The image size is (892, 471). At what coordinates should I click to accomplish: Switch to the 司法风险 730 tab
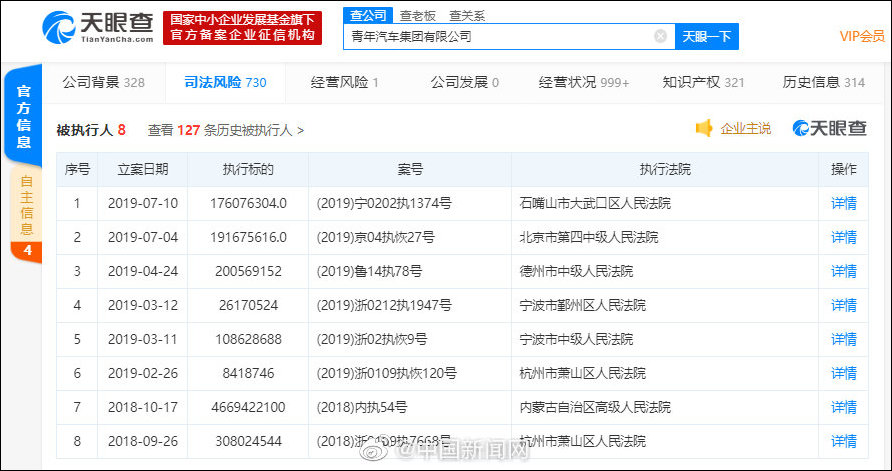(x=225, y=82)
